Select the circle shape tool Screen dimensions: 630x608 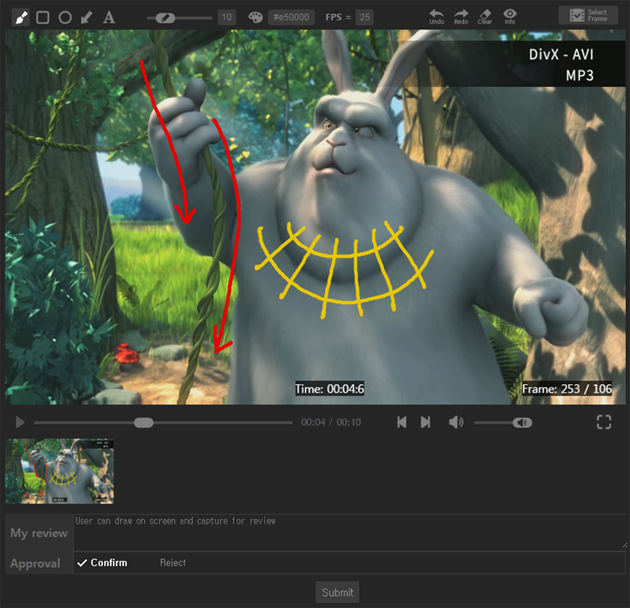point(65,17)
